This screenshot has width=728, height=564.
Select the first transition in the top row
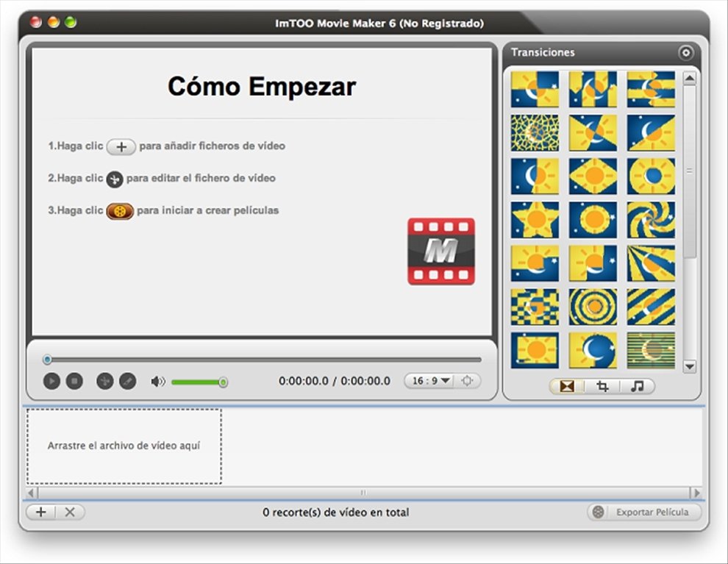coord(535,89)
